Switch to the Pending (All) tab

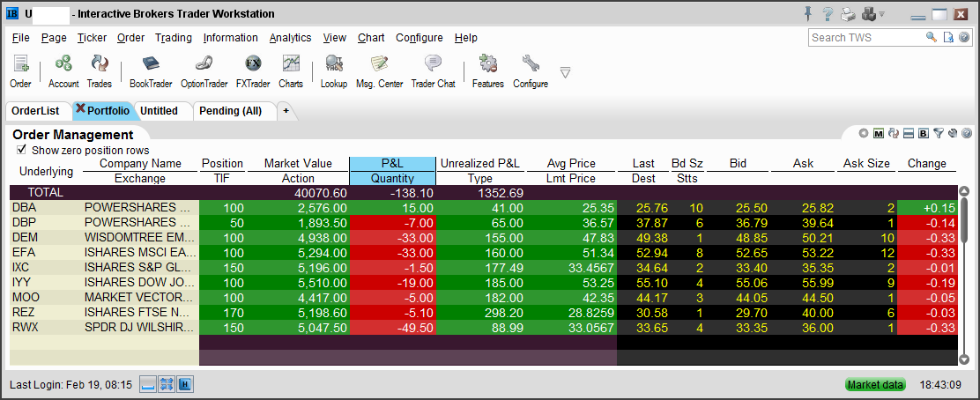230,111
